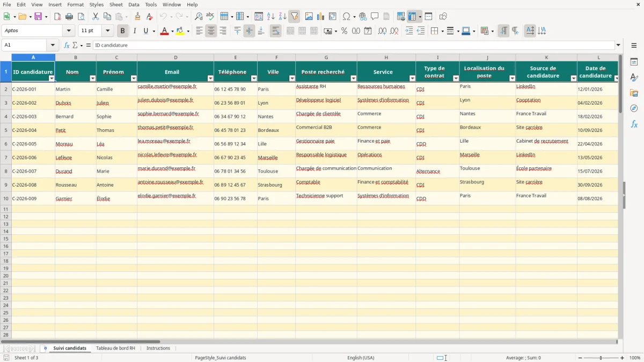Click the Export as PDF icon
This screenshot has width=644, height=362.
click(57, 17)
